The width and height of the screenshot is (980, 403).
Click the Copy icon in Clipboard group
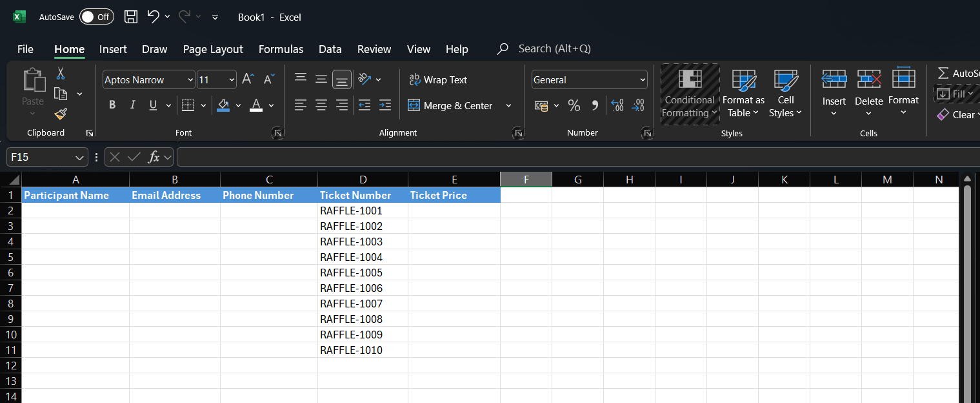tap(61, 94)
